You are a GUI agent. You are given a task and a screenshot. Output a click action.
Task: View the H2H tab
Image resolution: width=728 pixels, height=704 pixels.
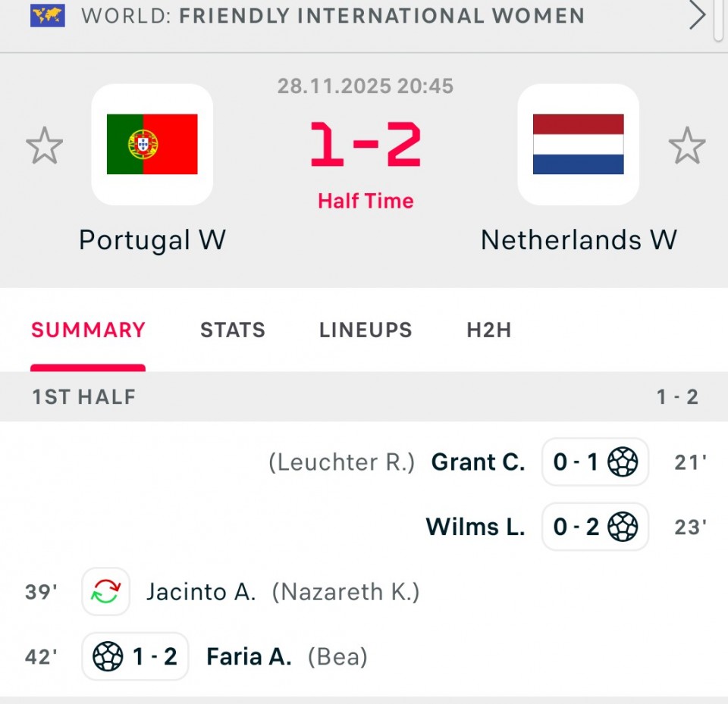[x=489, y=330]
